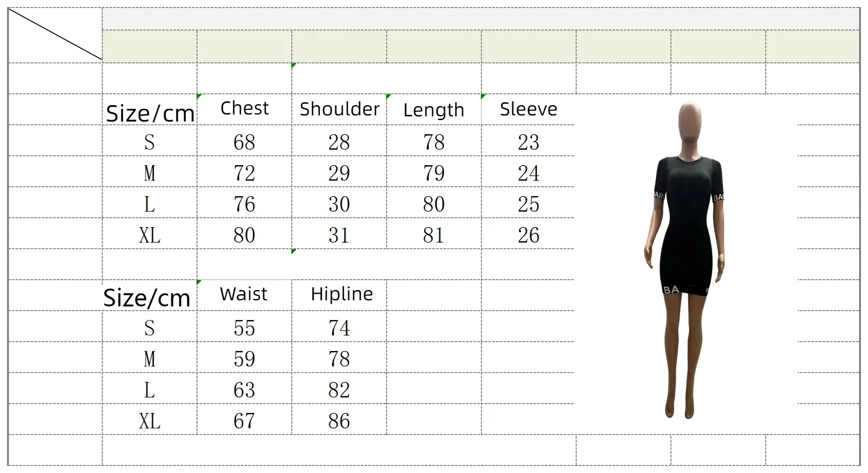Select the cell with waist value 63
The image size is (868, 473).
[244, 388]
